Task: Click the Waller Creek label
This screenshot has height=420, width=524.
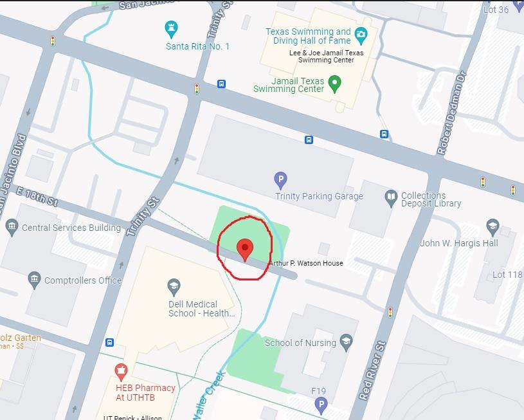Action: click(x=208, y=396)
